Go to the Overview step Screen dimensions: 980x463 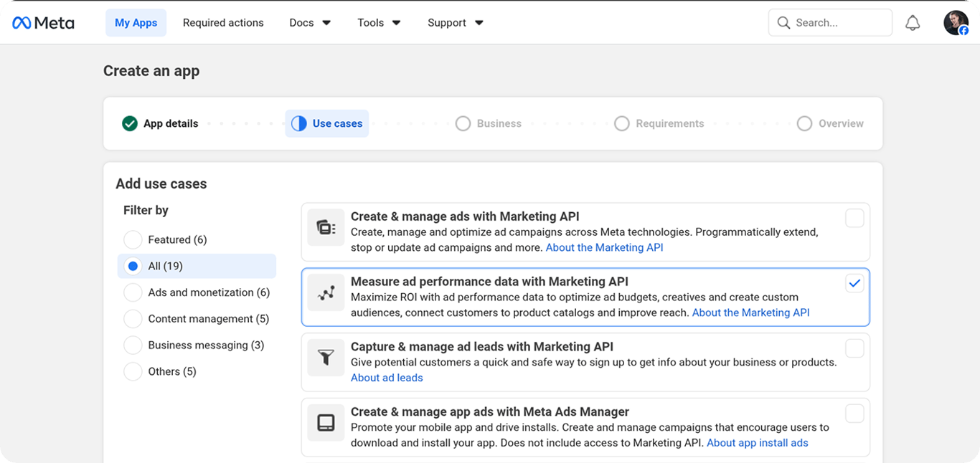(x=830, y=123)
